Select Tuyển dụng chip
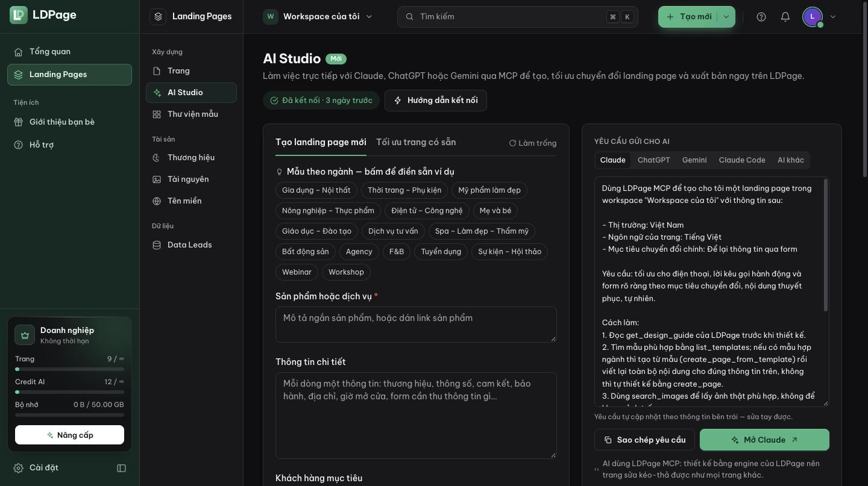The height and width of the screenshot is (486, 868). (441, 252)
